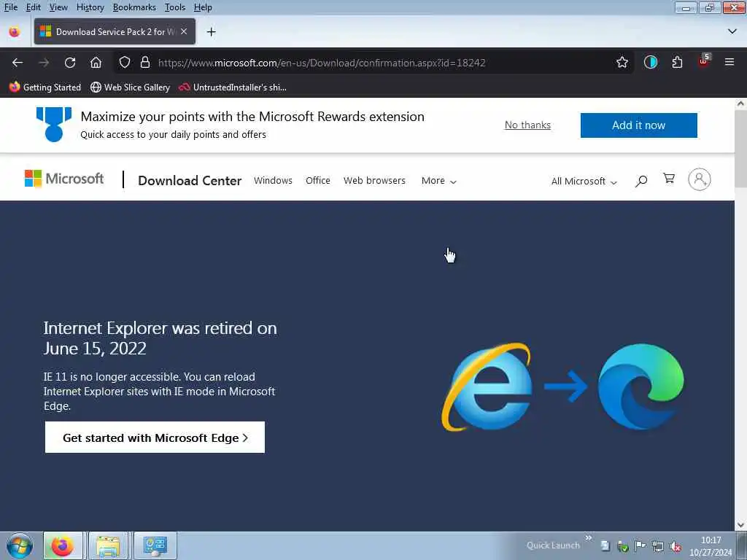Click the Microsoft logo
Screen dimensions: 747x560
(x=64, y=179)
